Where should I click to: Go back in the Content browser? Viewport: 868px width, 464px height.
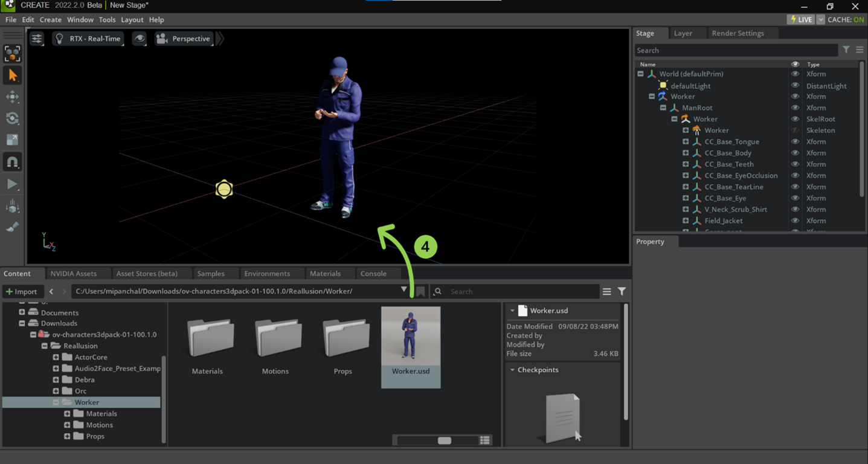(x=51, y=291)
